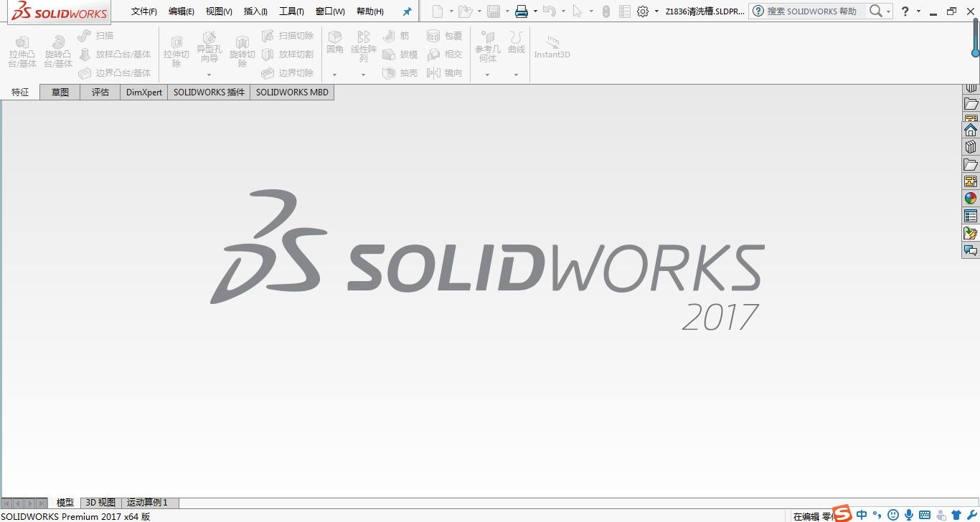The width and height of the screenshot is (980, 522).
Task: Click the Print icon
Action: 522,11
